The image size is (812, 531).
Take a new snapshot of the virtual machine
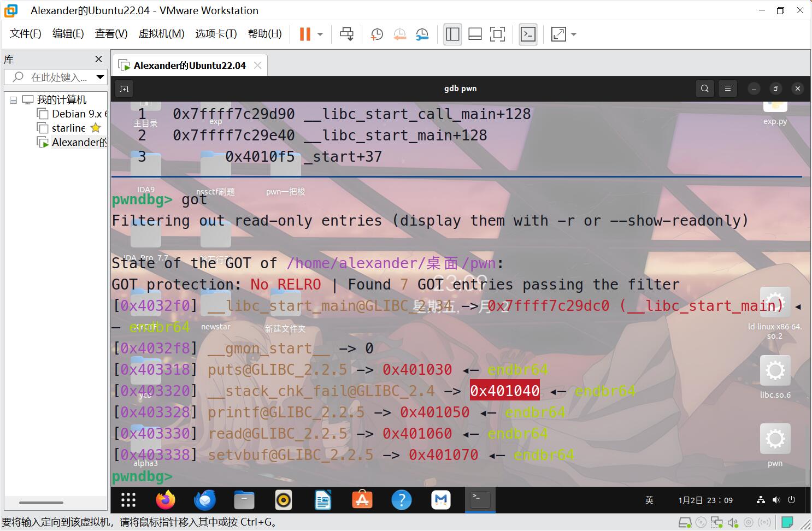[376, 34]
